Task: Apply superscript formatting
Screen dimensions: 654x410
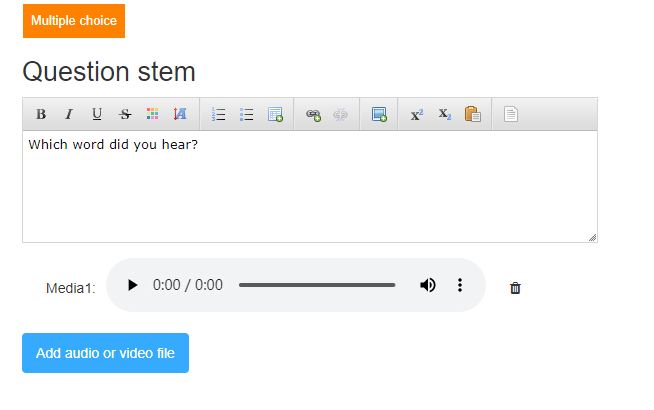Action: (417, 114)
